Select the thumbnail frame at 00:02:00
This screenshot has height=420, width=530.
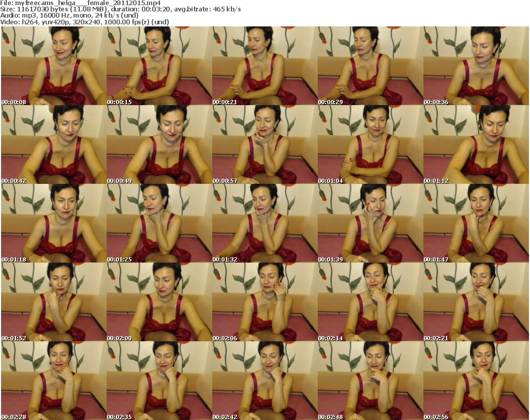(159, 302)
